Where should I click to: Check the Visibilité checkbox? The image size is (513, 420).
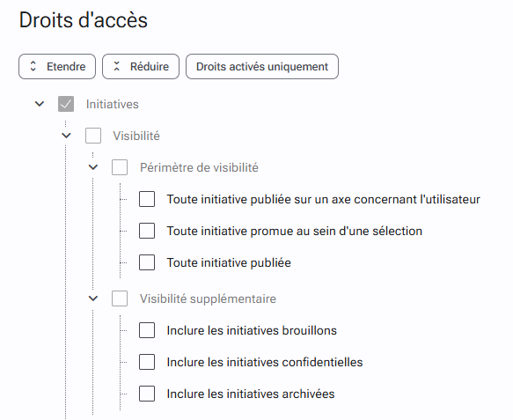tap(93, 136)
